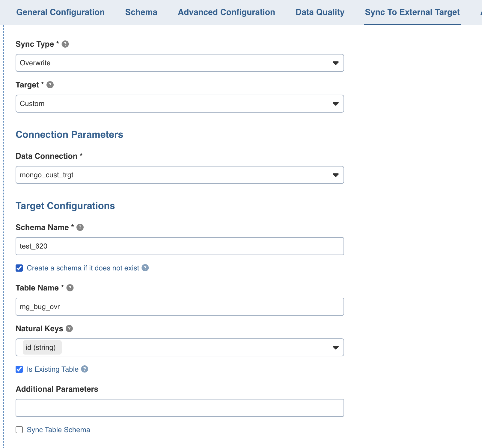Expand the Natural Keys dropdown arrow
The width and height of the screenshot is (482, 448).
coord(335,347)
